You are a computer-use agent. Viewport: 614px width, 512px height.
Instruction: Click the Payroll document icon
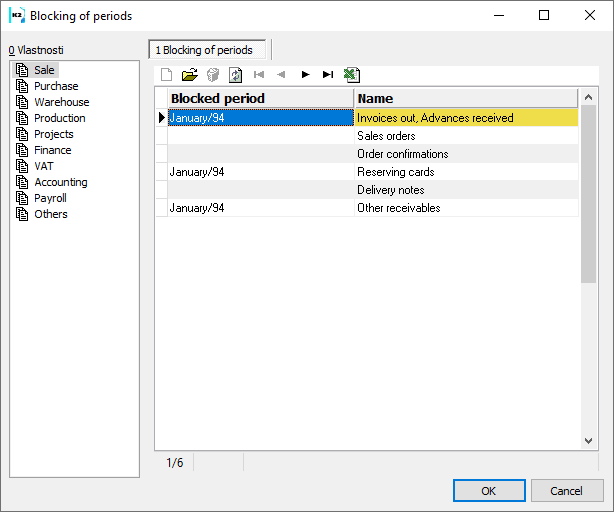[22, 198]
